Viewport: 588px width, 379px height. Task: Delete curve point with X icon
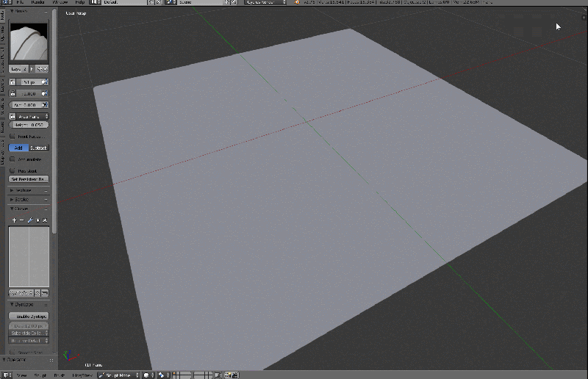click(45, 220)
